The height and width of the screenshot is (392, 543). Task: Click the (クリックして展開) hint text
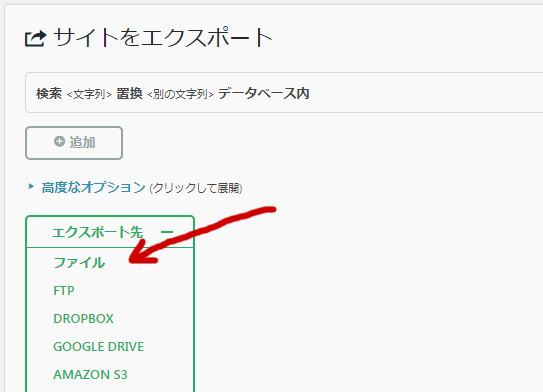(196, 188)
